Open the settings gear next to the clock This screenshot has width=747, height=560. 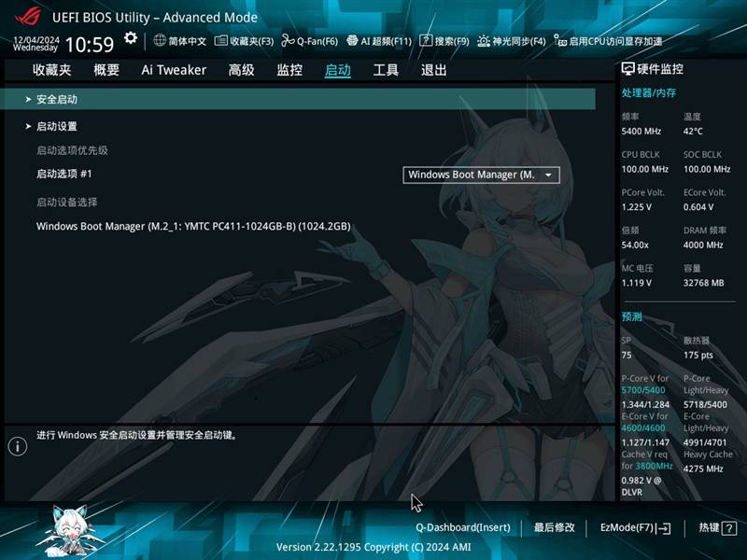coord(131,38)
